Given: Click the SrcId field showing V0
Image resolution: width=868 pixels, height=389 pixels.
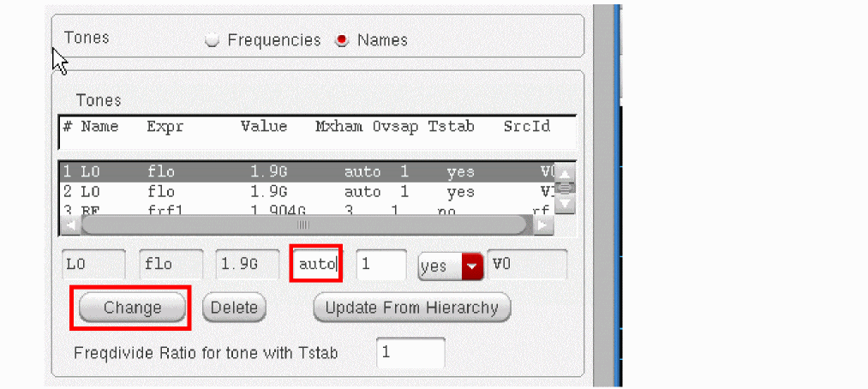Looking at the screenshot, I should [526, 266].
